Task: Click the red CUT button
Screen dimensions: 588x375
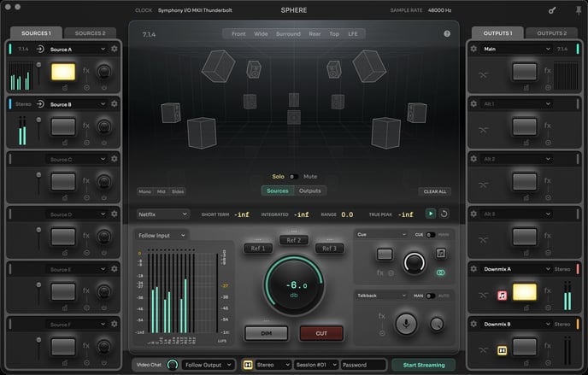Action: point(321,333)
